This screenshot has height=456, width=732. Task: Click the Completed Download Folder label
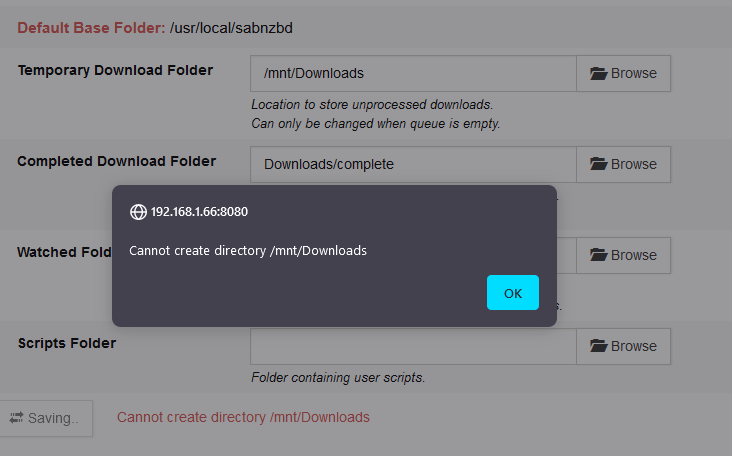[x=117, y=161]
